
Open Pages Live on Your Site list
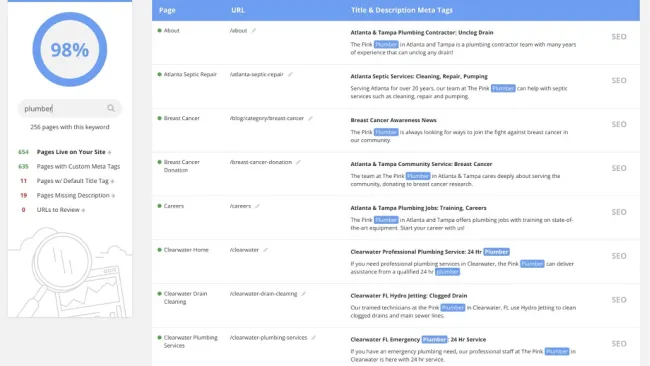(x=74, y=152)
